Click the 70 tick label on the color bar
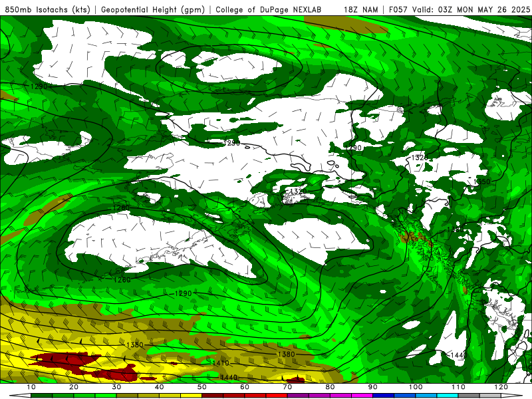The image size is (532, 399). tap(287, 387)
